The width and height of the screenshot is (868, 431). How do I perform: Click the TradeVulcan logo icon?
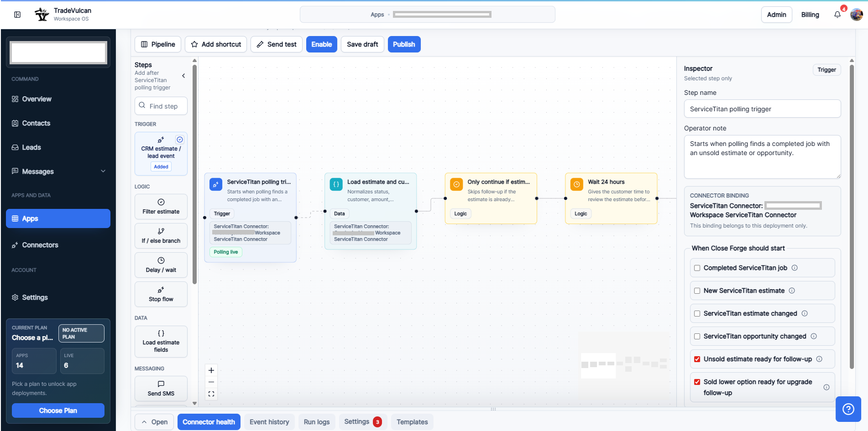click(x=42, y=15)
